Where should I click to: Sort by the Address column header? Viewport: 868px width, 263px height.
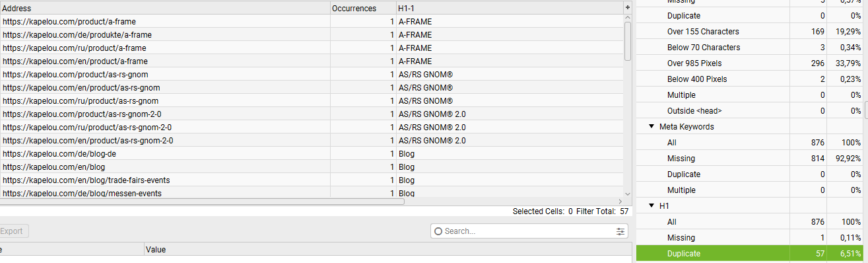pos(165,8)
